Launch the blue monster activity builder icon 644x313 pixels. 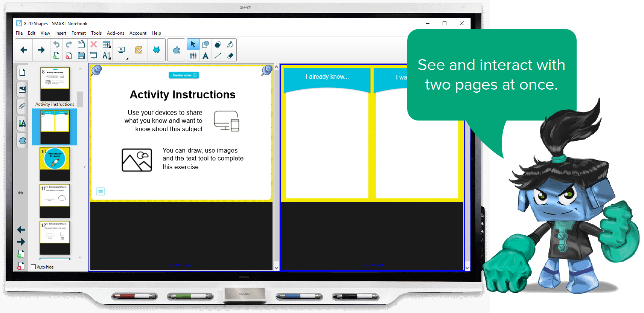(157, 50)
